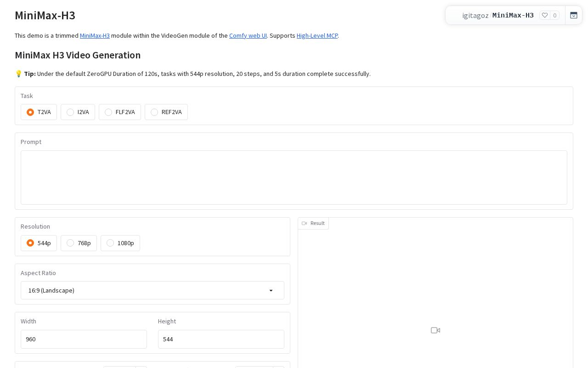Image resolution: width=588 pixels, height=368 pixels.
Task: Open the Space header collapse menu icon
Action: (x=574, y=15)
